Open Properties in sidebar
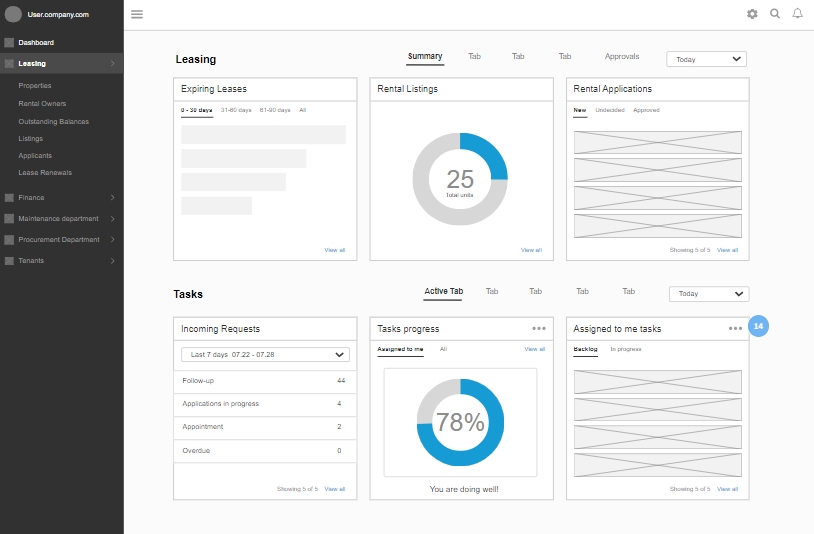This screenshot has width=814, height=534. click(x=35, y=86)
